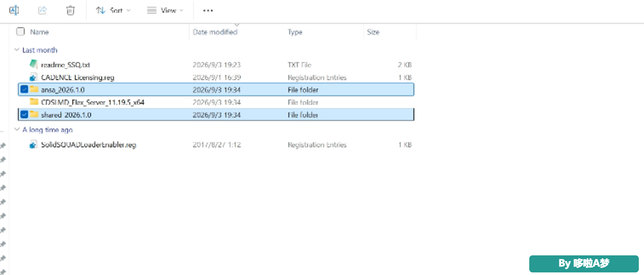
Task: Click the shared 2026.1.0 folder icon
Action: point(34,114)
